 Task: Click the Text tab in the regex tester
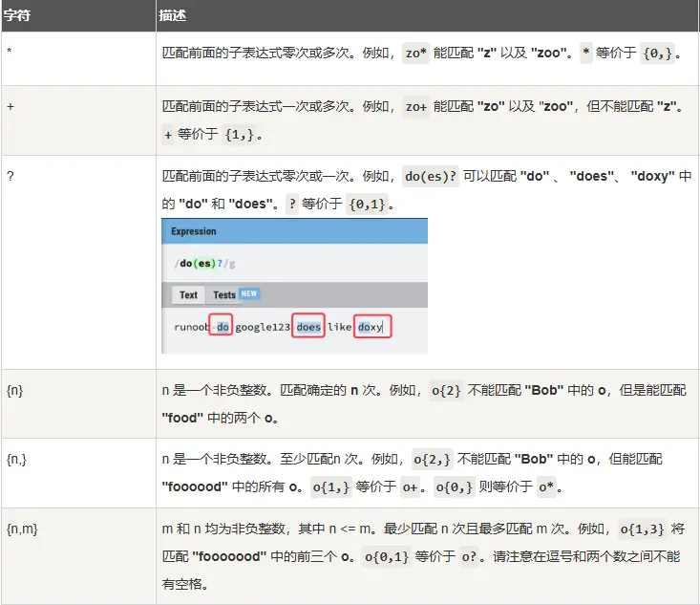click(x=188, y=294)
